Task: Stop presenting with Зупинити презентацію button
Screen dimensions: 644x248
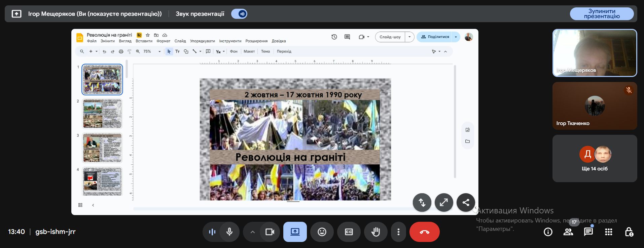Action: point(602,14)
